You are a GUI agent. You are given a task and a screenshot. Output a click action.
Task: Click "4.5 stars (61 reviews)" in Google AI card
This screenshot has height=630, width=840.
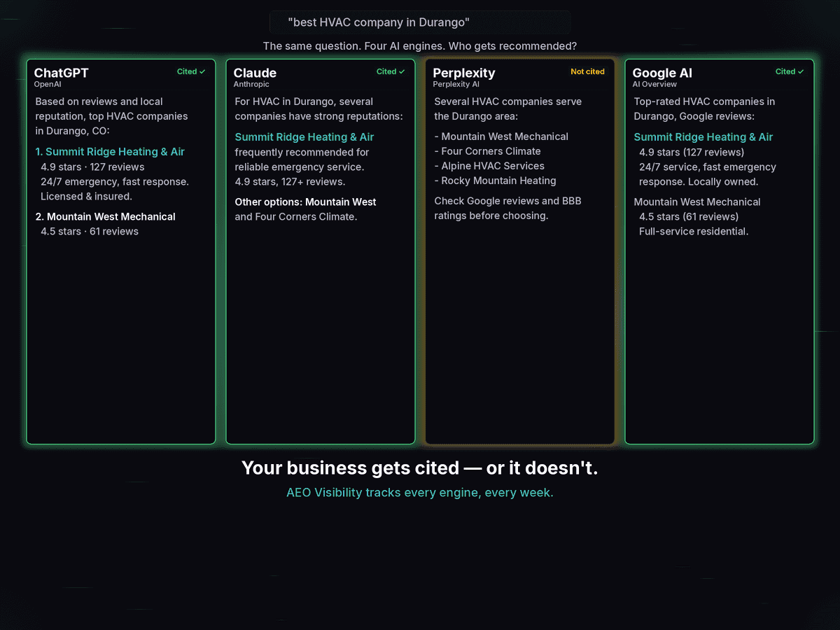click(x=689, y=217)
